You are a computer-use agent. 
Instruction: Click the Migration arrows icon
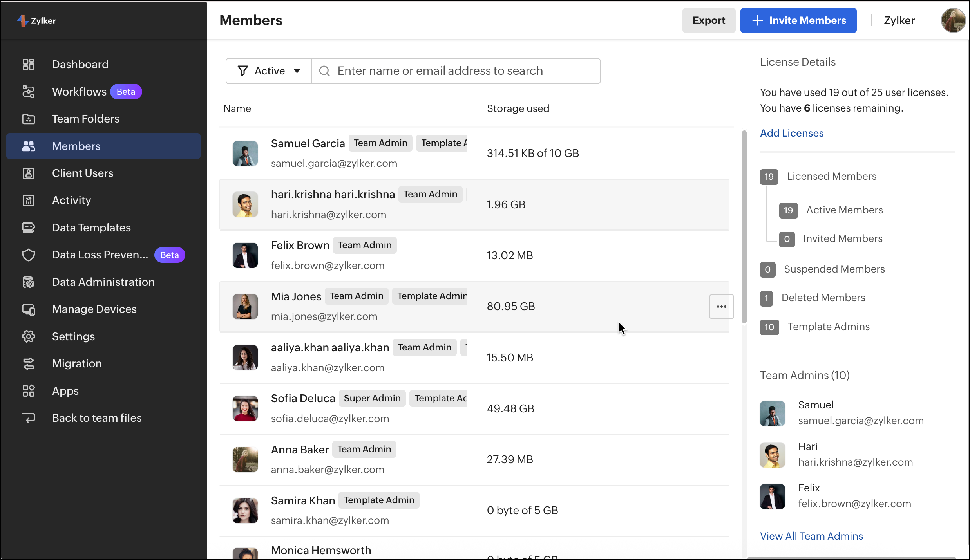[29, 364]
